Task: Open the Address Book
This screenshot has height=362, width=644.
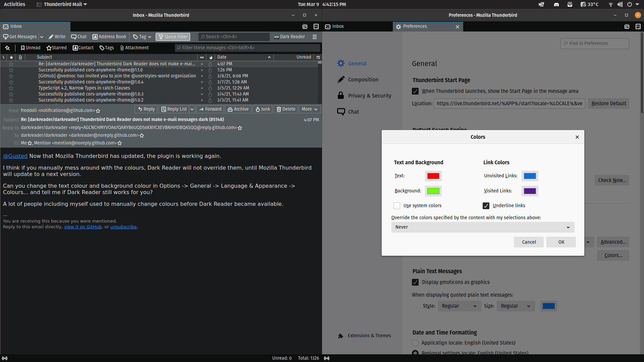Action: 109,37
